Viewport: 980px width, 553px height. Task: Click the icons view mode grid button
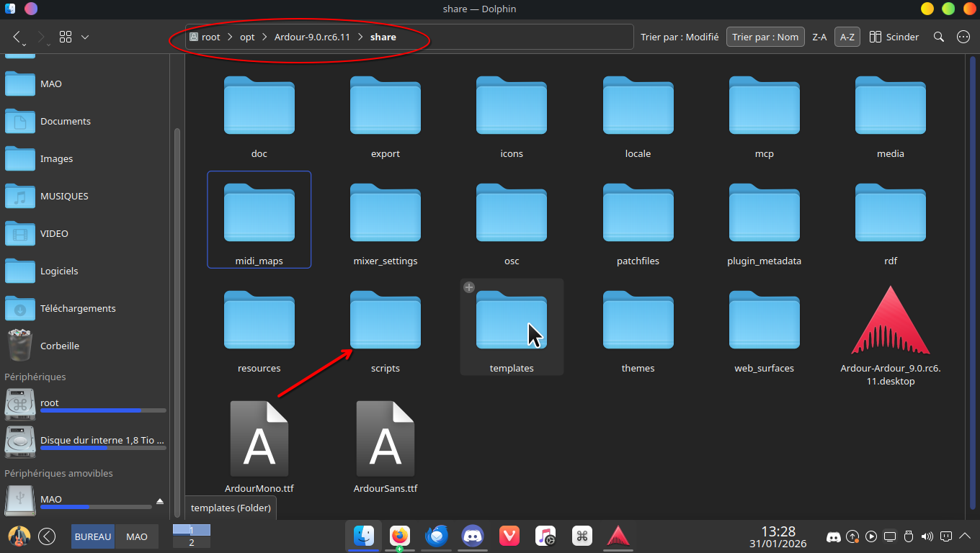point(66,37)
